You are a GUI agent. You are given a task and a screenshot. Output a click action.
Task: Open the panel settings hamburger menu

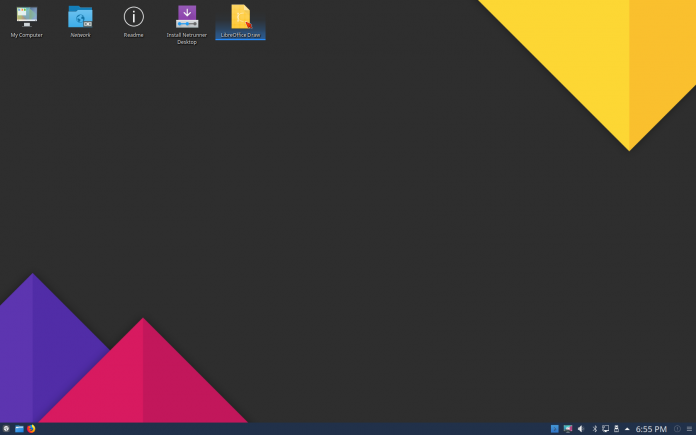point(689,429)
